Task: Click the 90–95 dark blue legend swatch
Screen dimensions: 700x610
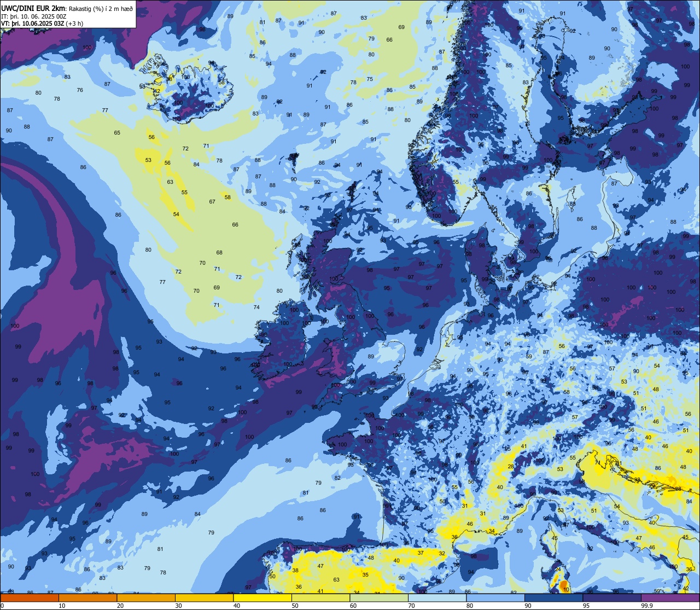Action: 554,597
